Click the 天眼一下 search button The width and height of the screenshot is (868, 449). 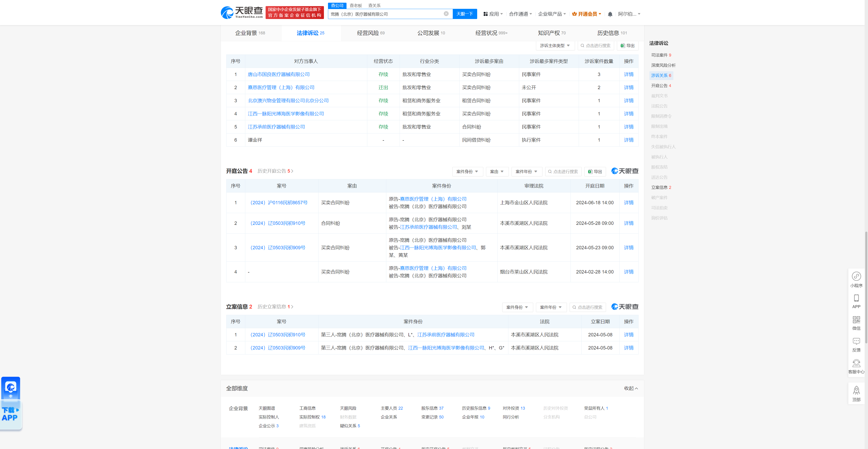[465, 14]
